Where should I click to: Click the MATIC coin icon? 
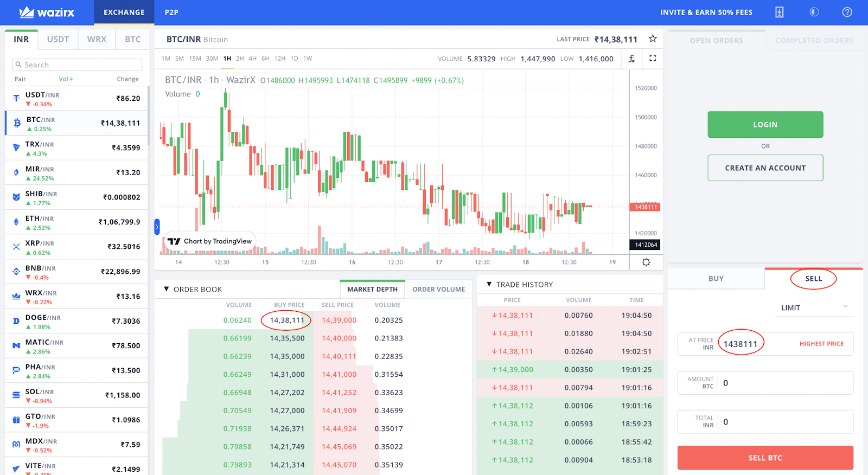click(16, 346)
